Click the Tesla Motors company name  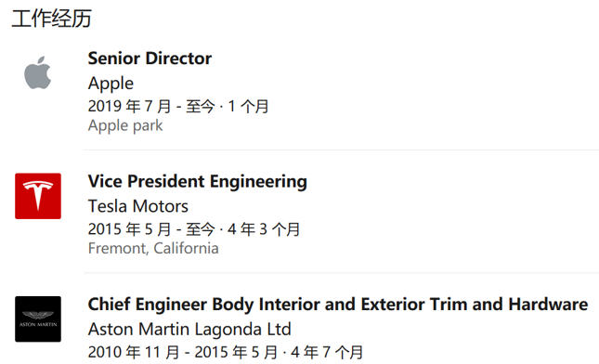pos(137,206)
